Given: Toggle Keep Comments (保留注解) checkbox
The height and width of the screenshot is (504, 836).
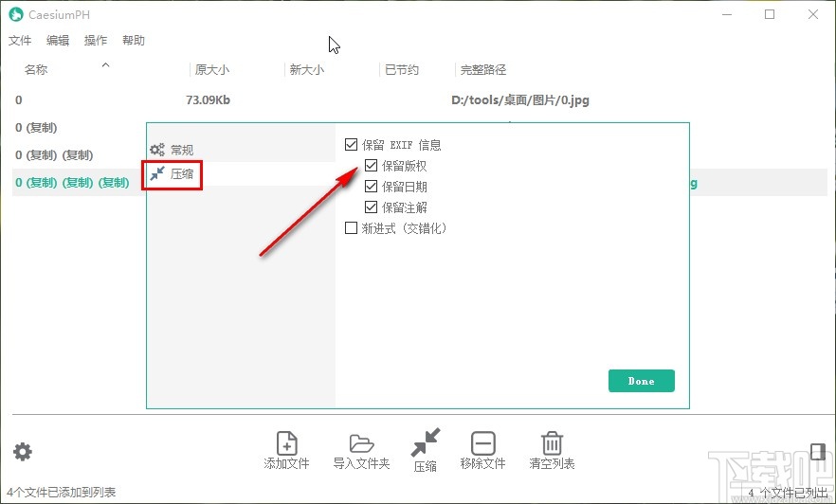Looking at the screenshot, I should coord(372,207).
